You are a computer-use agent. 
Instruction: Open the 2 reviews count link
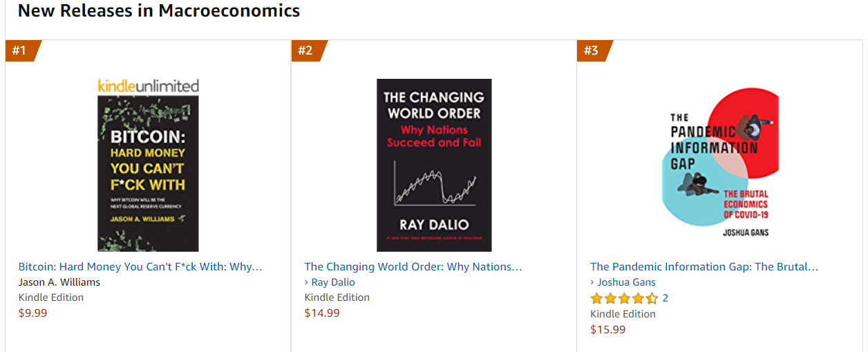(666, 298)
